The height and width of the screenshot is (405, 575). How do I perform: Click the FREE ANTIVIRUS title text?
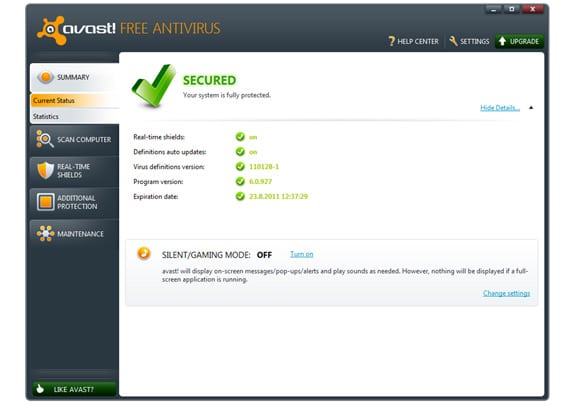(x=170, y=29)
